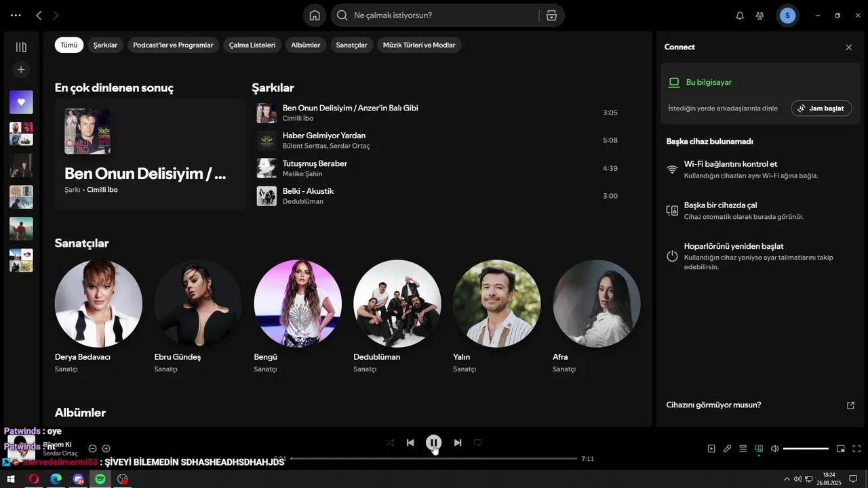Open Derya Bedavacı artist image
Screen dimensions: 868x488
tap(98, 304)
